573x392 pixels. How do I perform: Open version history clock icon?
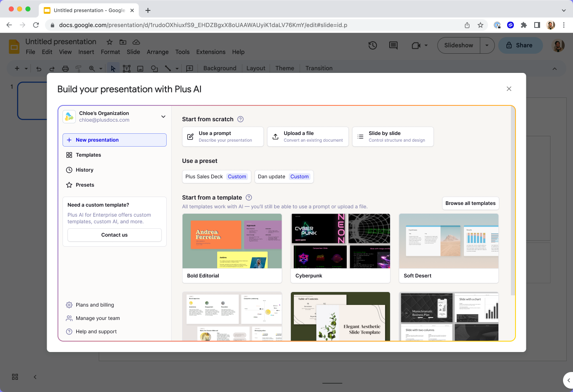click(x=373, y=45)
